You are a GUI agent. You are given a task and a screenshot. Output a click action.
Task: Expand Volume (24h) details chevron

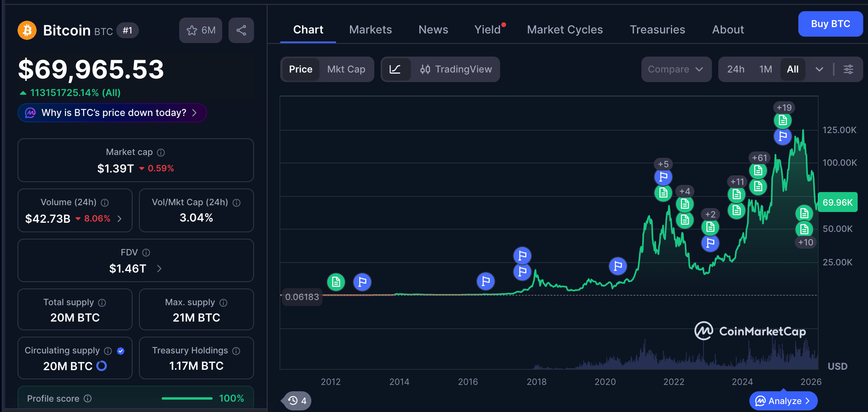pos(119,219)
